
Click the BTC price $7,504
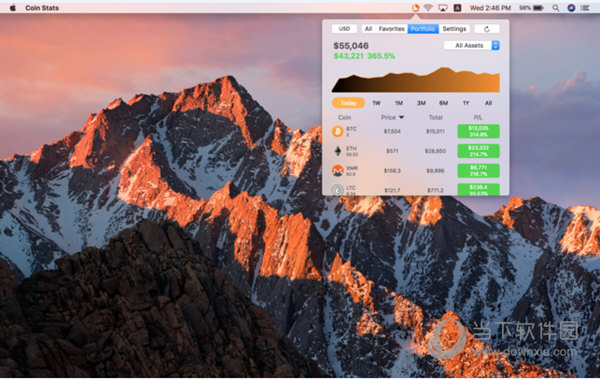click(x=392, y=131)
